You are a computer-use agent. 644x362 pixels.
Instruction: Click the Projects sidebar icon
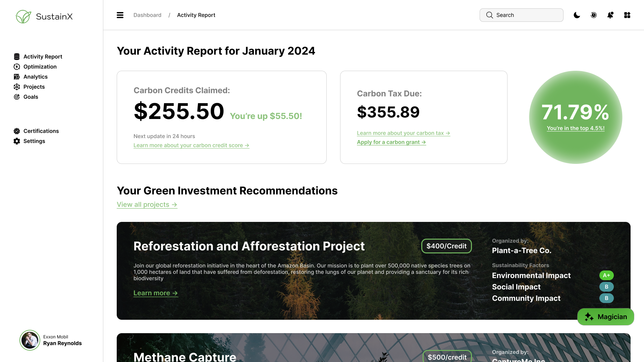click(x=17, y=87)
